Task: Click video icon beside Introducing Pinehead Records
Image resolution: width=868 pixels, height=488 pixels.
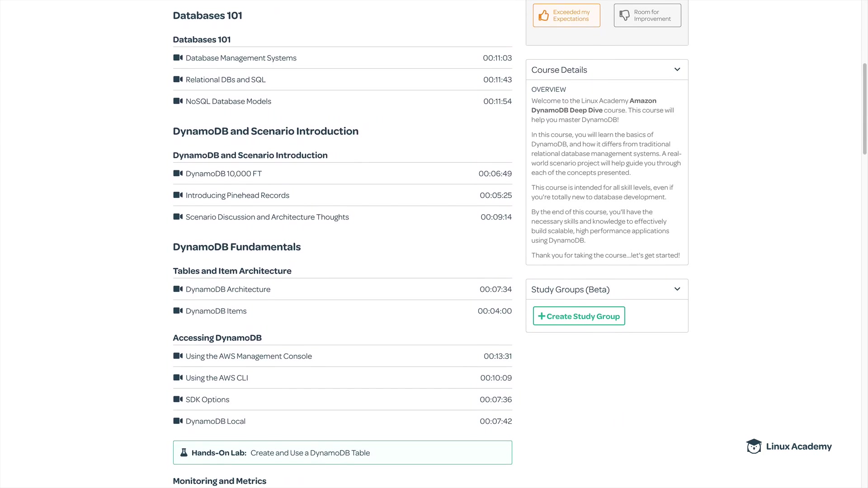Action: (178, 195)
